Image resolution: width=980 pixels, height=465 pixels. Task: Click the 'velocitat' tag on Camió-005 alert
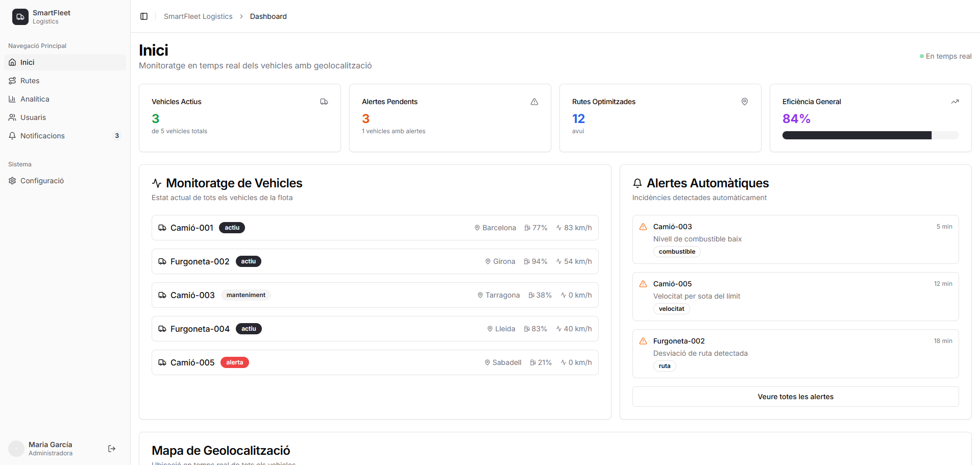tap(671, 308)
